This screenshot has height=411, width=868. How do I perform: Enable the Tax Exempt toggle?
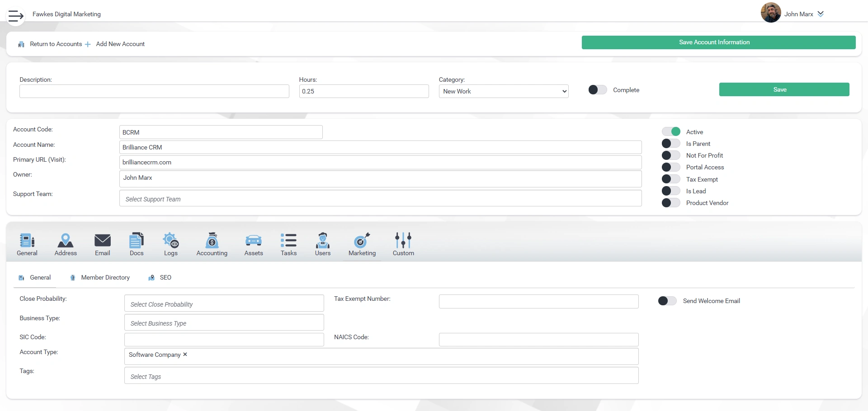[671, 179]
